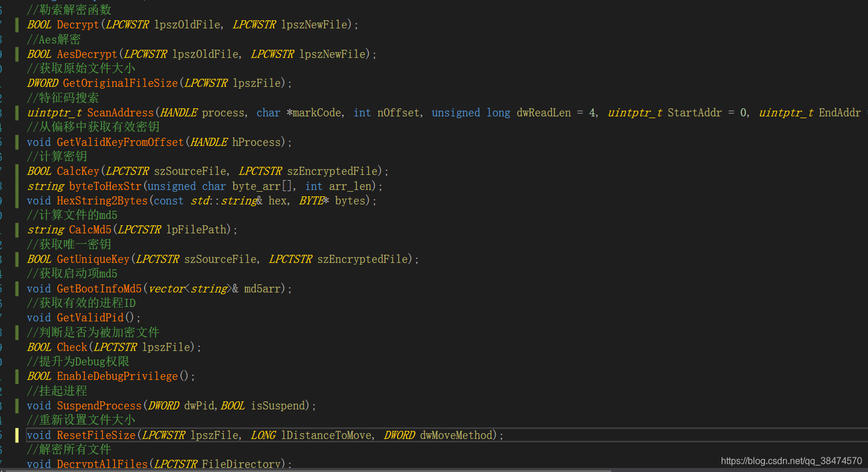Screen dimensions: 868x472
Task: Click the dwPid parameter in SuspendProcess
Action: (199, 406)
